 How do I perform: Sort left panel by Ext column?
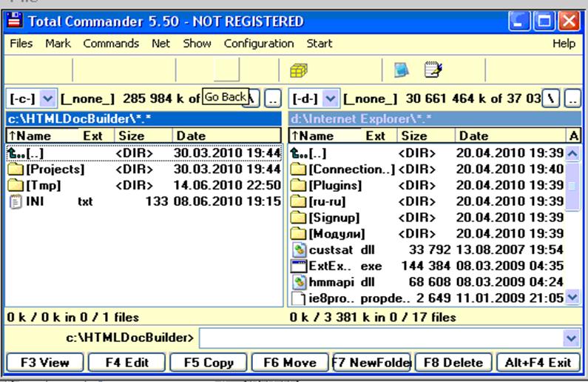(x=96, y=135)
